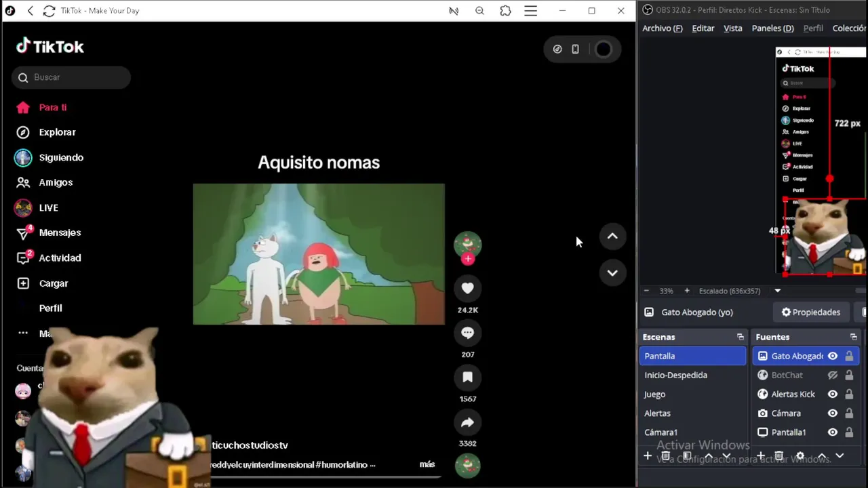Select the Cámara1 scene
The image size is (868, 488).
point(692,432)
